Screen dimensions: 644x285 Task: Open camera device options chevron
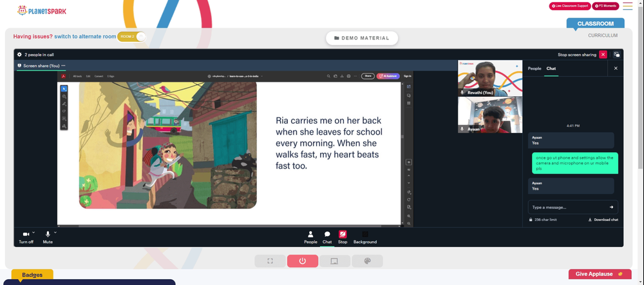33,232
